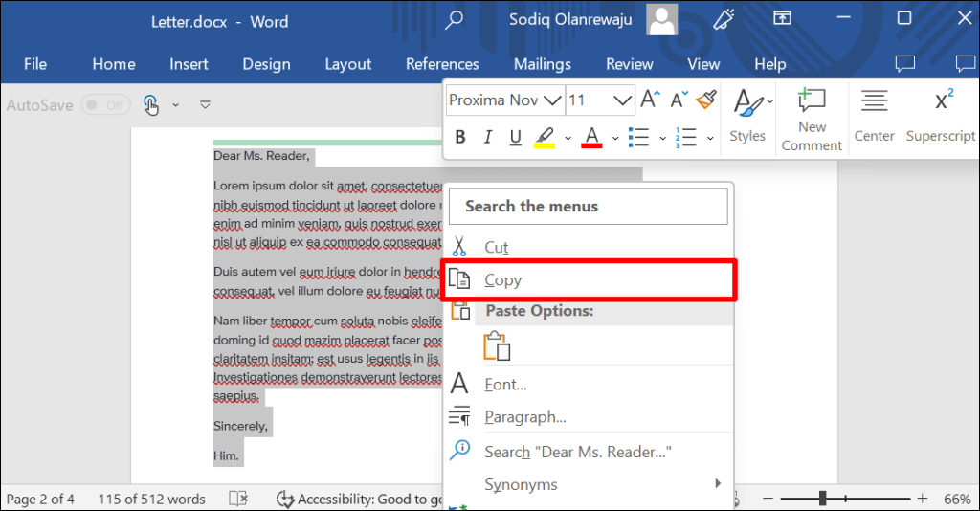Insert a New Comment from mini toolbar

812,119
